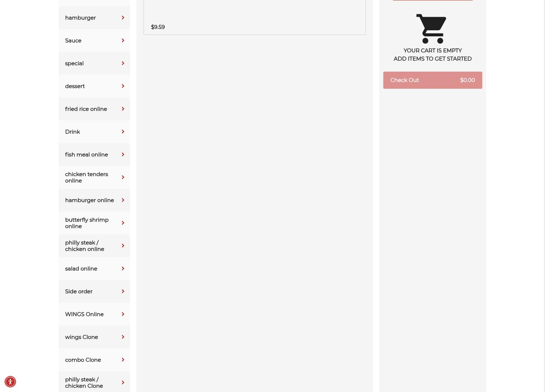Select philly steak / chicken online category
This screenshot has height=392, width=545.
click(x=94, y=246)
